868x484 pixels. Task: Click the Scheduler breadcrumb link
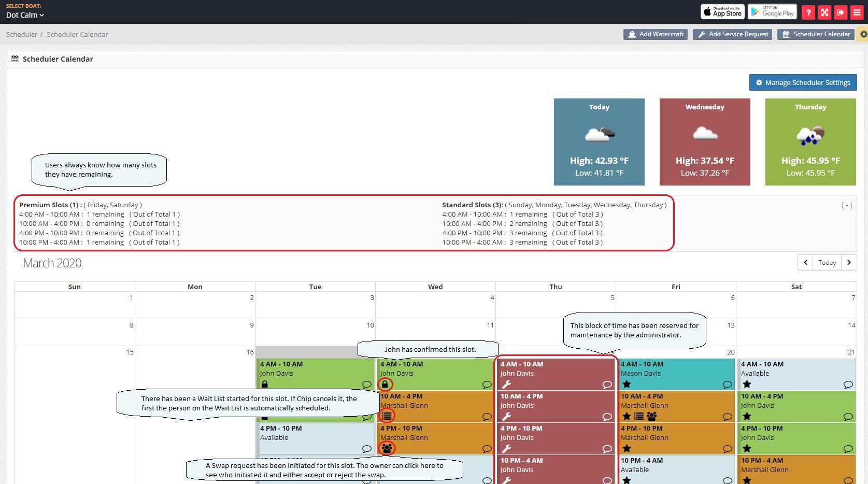point(21,34)
